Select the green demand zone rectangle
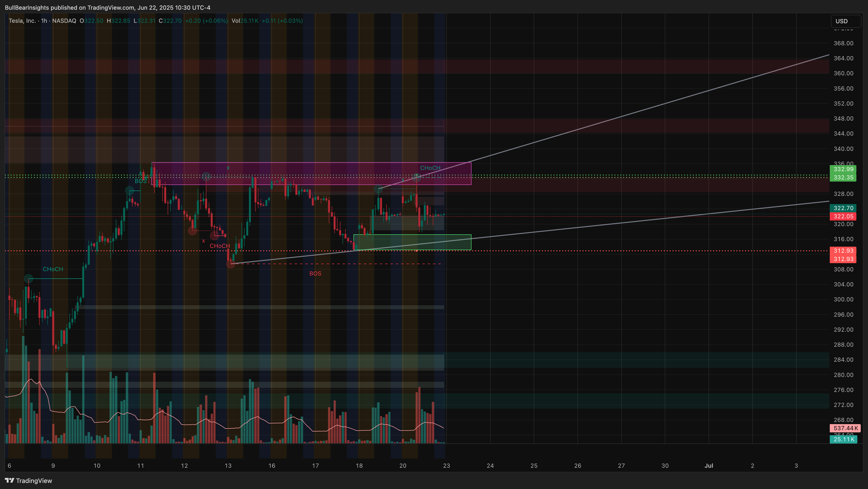 [x=412, y=242]
